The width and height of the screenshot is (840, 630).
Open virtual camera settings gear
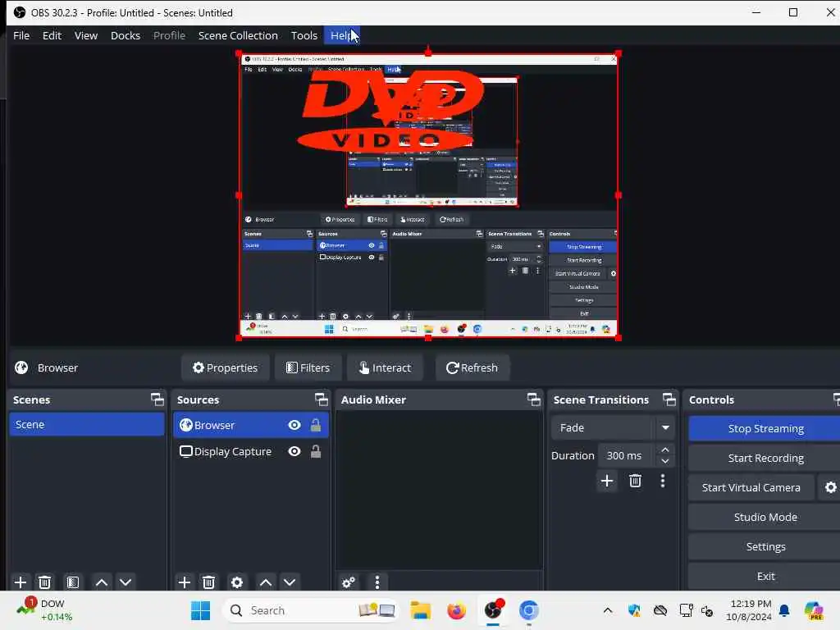coord(830,487)
